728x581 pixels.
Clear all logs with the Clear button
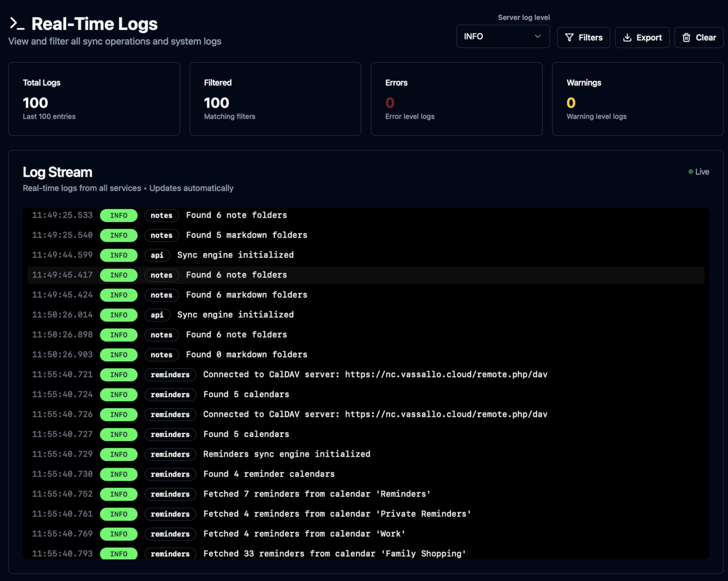[x=699, y=37]
